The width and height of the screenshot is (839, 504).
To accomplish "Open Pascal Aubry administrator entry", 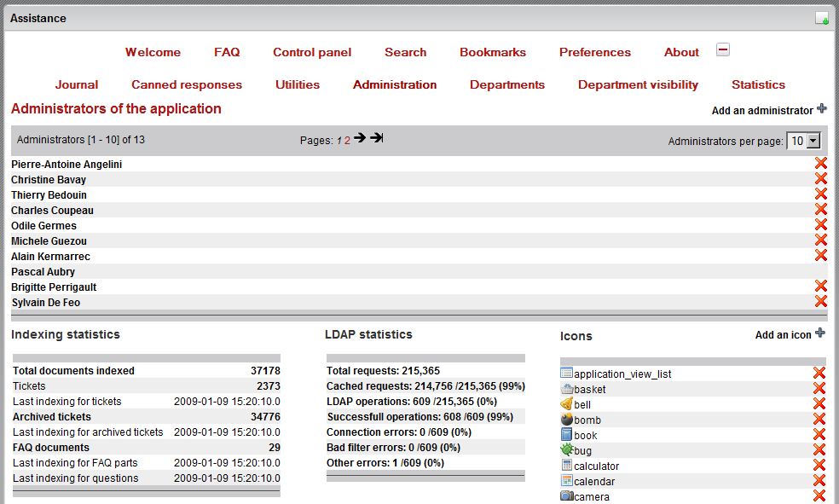I will [43, 272].
